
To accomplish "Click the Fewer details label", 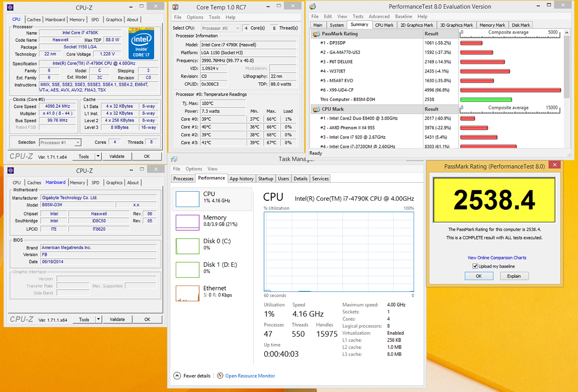I will [x=197, y=376].
